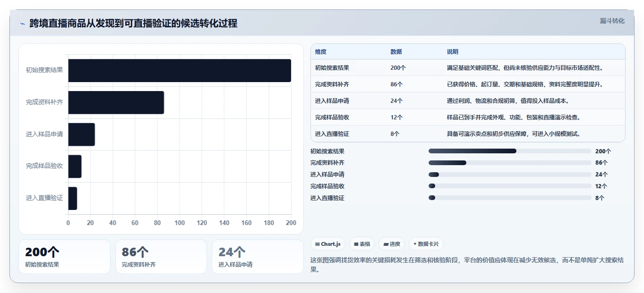Click the chart y-axis label 完成资料补齐
Viewport: 644px width, 293px height.
[x=44, y=102]
